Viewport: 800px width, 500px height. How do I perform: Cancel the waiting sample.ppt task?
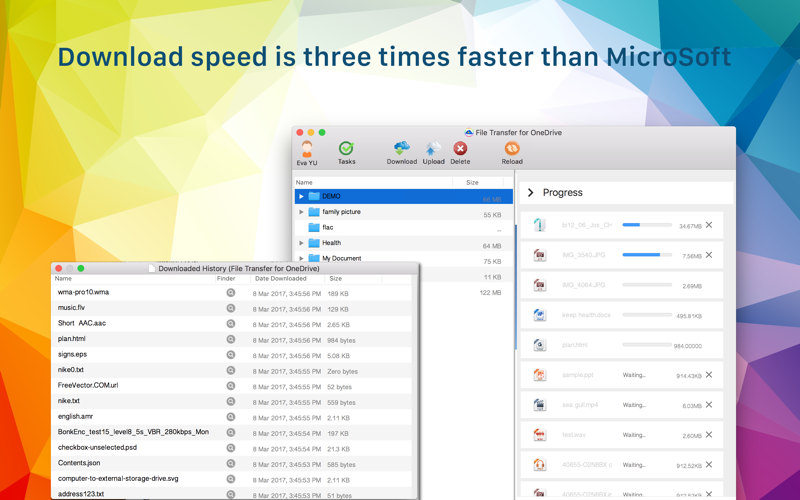click(709, 375)
